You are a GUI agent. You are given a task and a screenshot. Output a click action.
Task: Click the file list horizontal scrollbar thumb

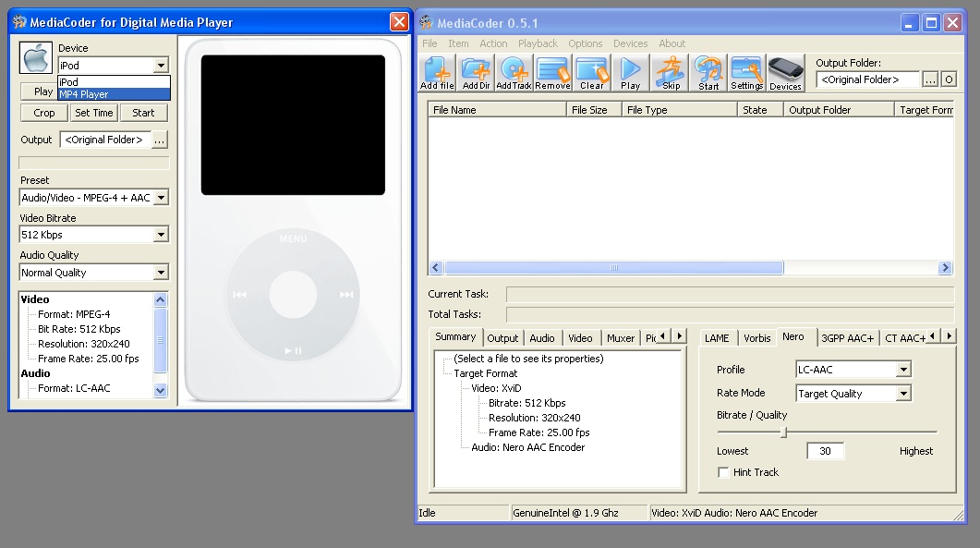(x=613, y=268)
